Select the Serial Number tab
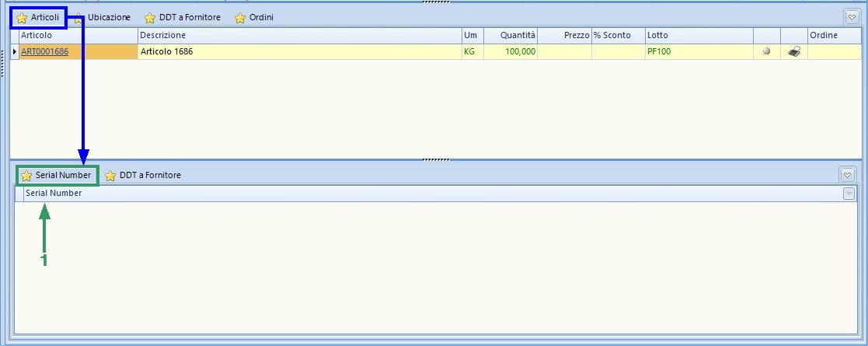The height and width of the screenshot is (346, 868). (62, 176)
